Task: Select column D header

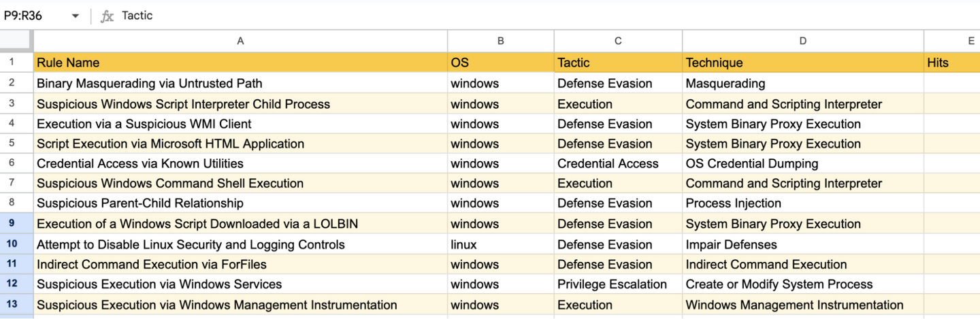Action: coord(803,41)
